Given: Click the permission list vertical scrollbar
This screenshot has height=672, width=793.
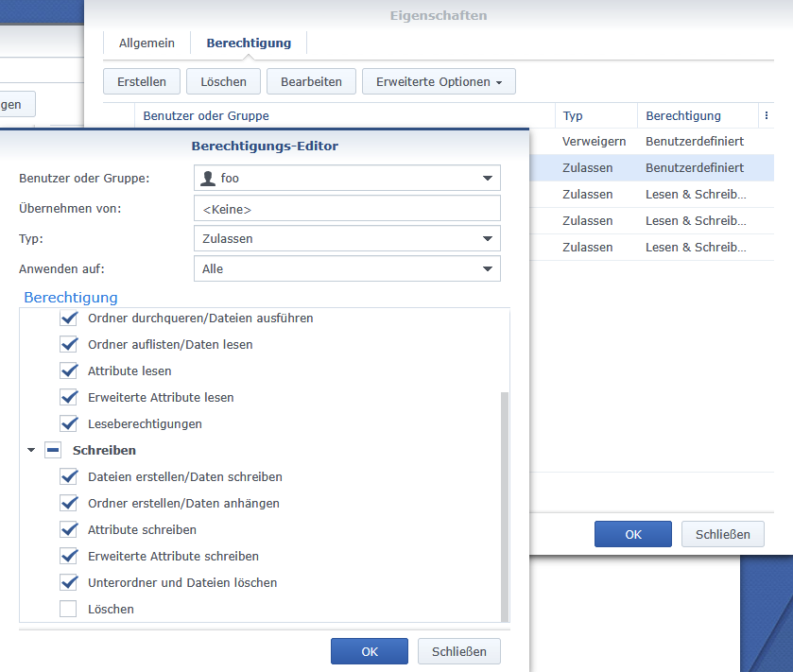Looking at the screenshot, I should (504, 501).
